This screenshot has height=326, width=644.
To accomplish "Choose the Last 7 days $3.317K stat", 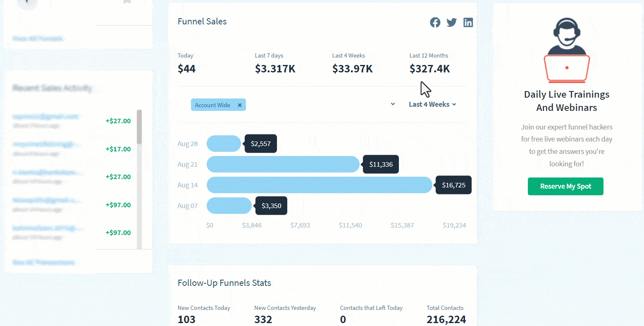I will (x=275, y=69).
